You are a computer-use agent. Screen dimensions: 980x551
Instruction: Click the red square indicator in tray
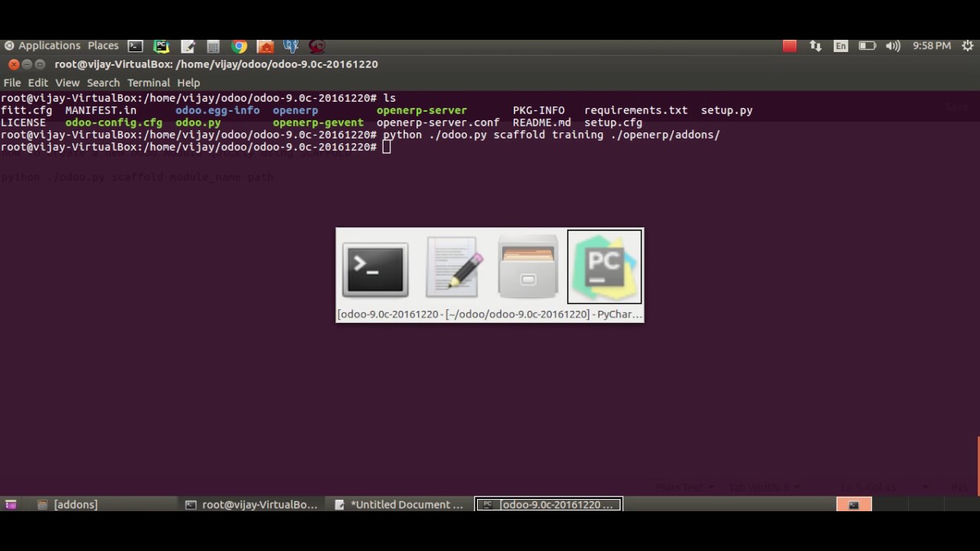(x=789, y=46)
